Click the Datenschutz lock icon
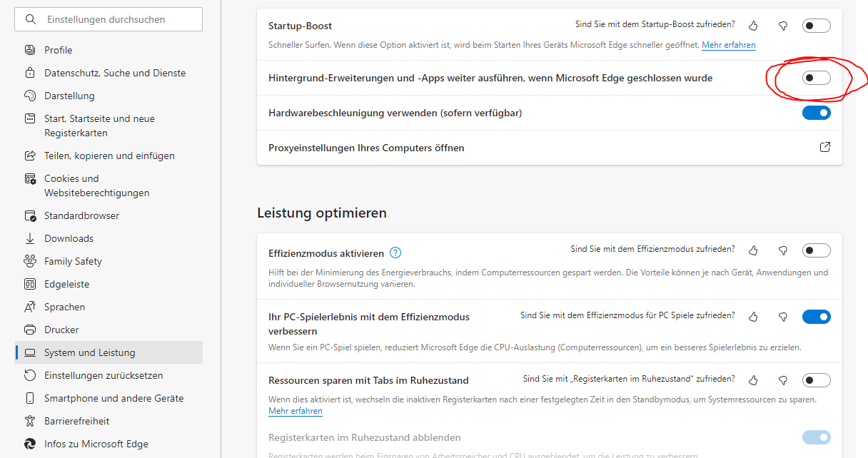The image size is (868, 458). 30,73
